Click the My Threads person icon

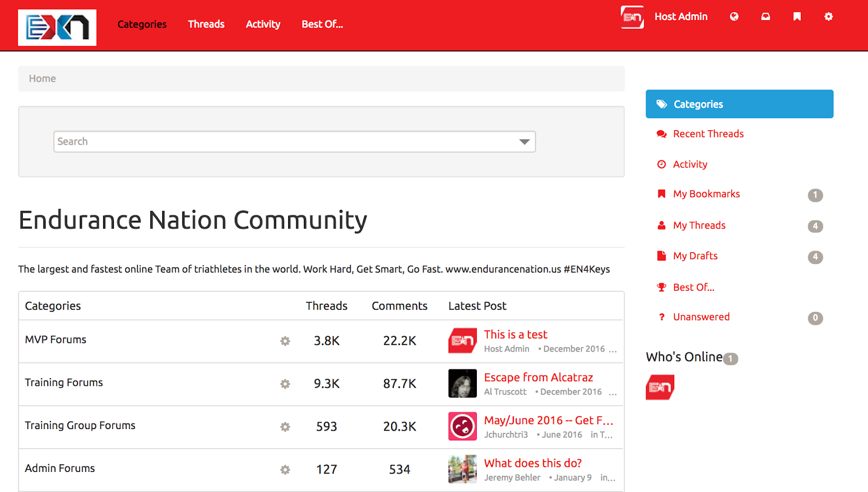tap(662, 226)
